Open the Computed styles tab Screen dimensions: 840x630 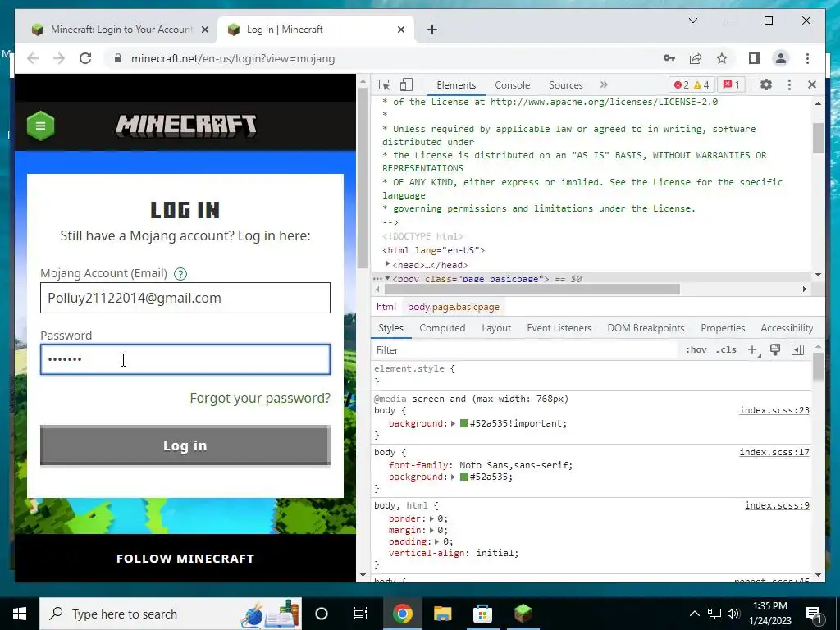[442, 328]
